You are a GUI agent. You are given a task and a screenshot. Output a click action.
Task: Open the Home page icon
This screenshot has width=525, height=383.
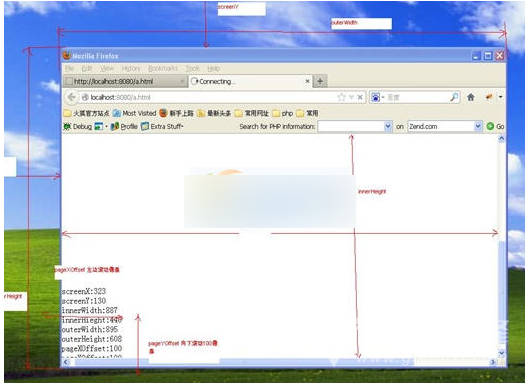(x=471, y=97)
